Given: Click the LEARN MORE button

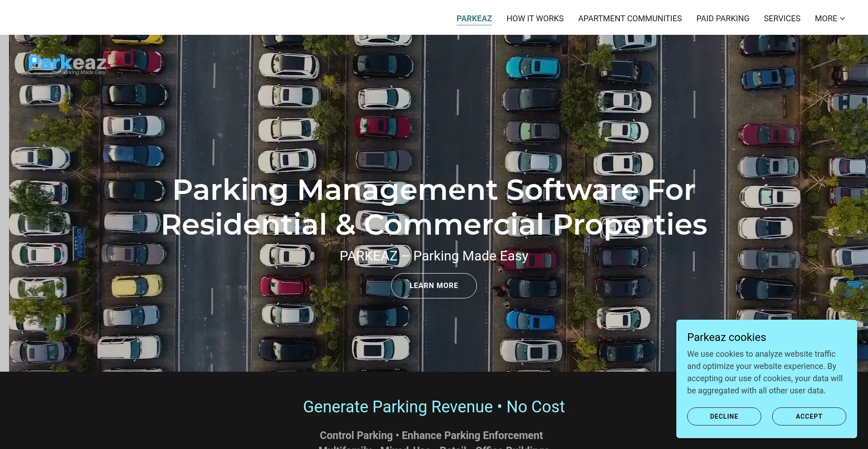Looking at the screenshot, I should coord(434,286).
